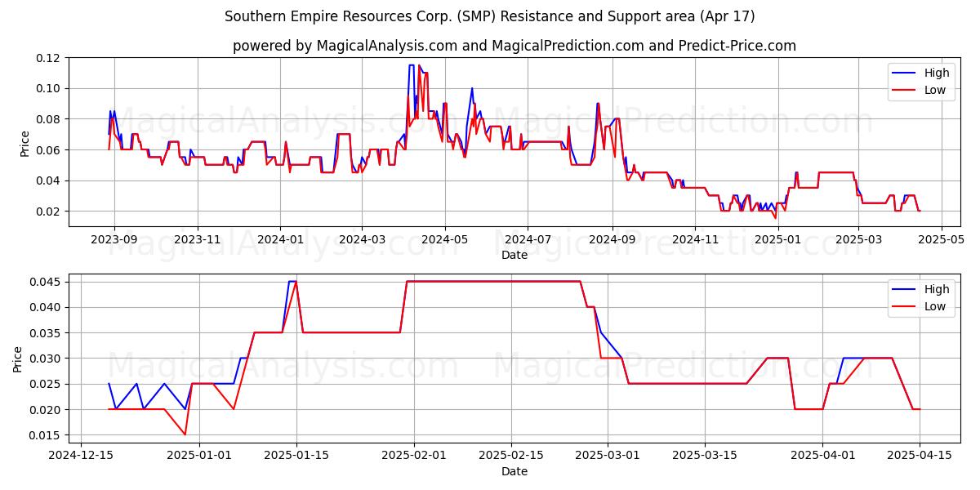Click the 0.06 y-axis tick in top chart

tap(48, 149)
